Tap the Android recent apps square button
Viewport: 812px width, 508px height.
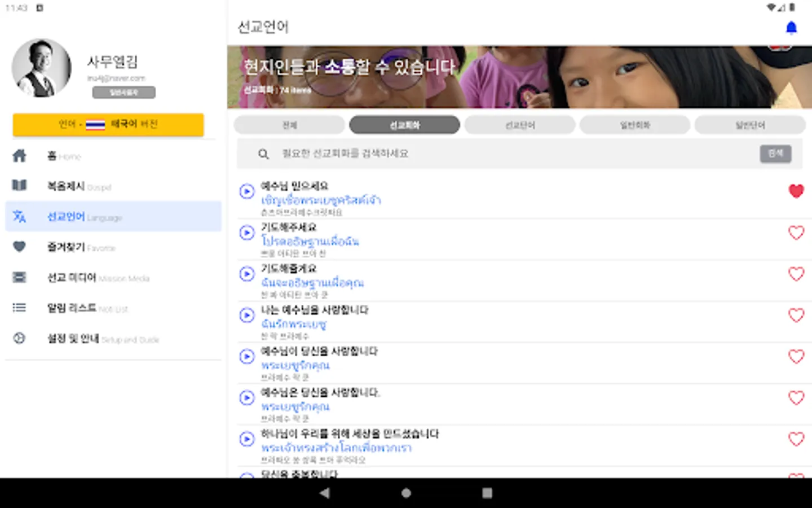[x=487, y=493]
